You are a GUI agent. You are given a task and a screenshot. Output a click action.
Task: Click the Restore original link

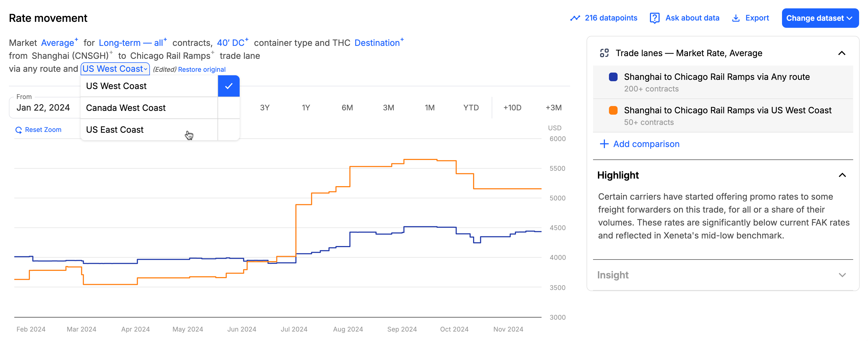point(202,70)
